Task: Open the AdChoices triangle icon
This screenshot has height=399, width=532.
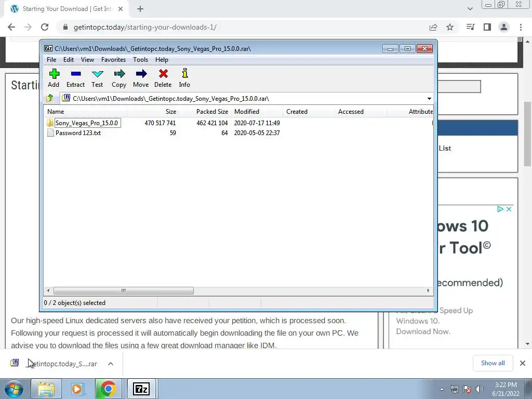Action: pyautogui.click(x=500, y=209)
